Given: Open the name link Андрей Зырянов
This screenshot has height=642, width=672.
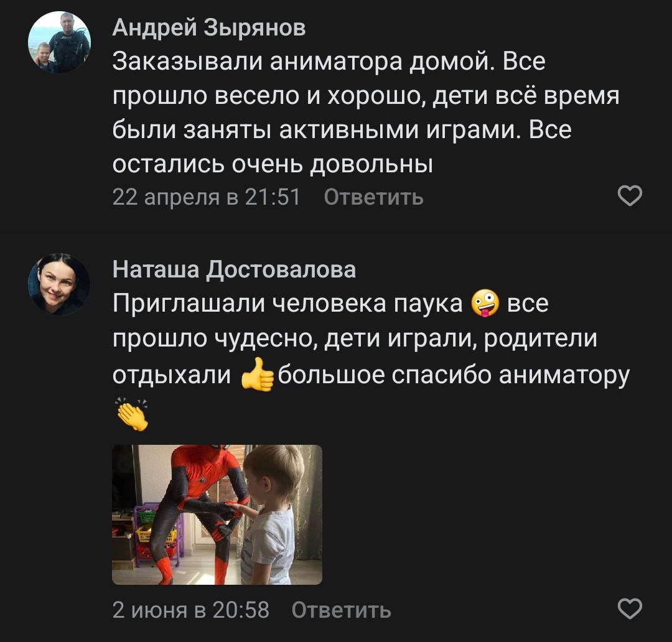Looking at the screenshot, I should point(208,28).
